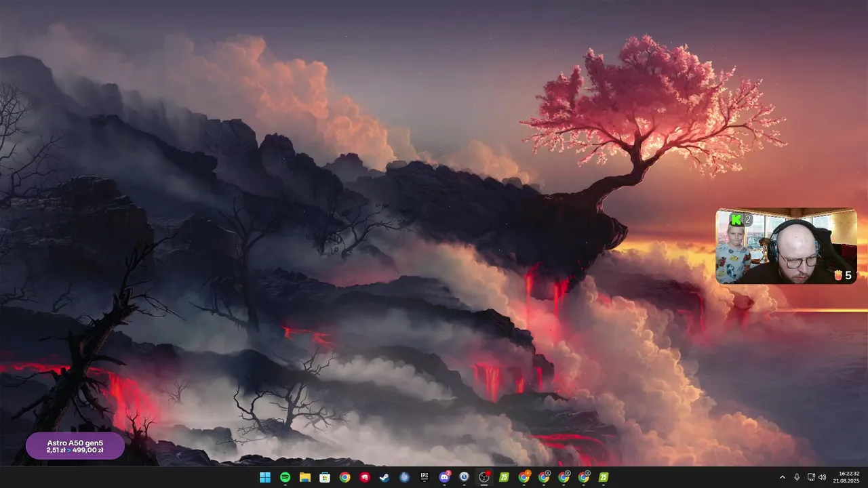Launch Spotify from the taskbar
This screenshot has width=868, height=488.
click(x=285, y=477)
